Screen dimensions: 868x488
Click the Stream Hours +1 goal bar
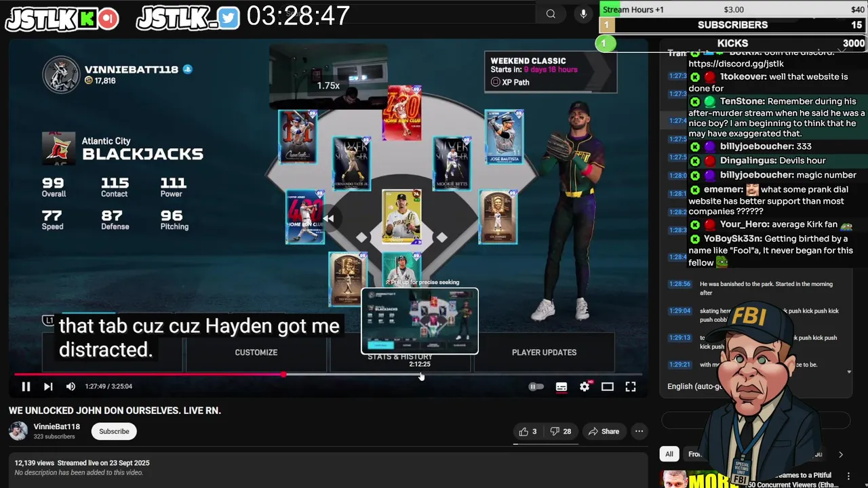click(x=733, y=9)
